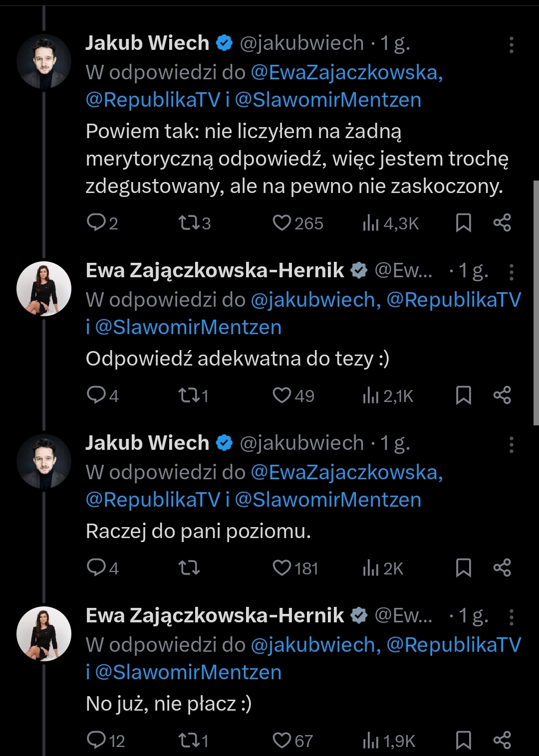Open more options on "Raczej do pani poziomu"

pyautogui.click(x=511, y=445)
